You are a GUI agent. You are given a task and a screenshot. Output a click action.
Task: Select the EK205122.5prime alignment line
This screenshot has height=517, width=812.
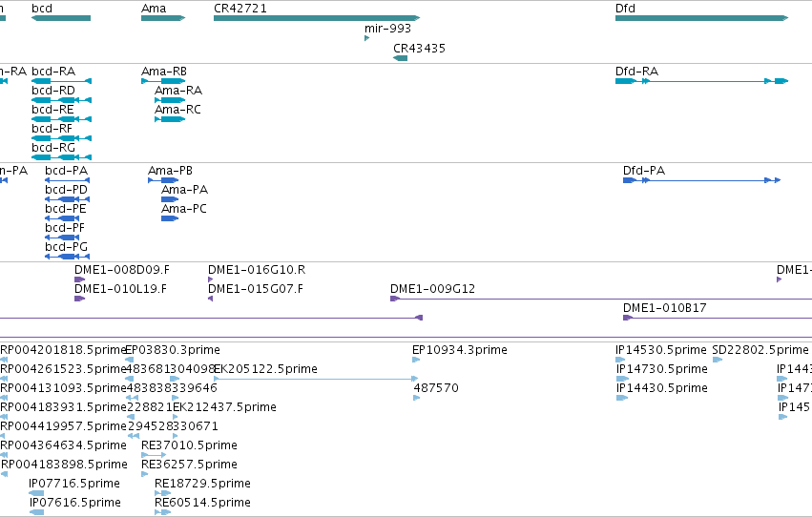(x=316, y=379)
